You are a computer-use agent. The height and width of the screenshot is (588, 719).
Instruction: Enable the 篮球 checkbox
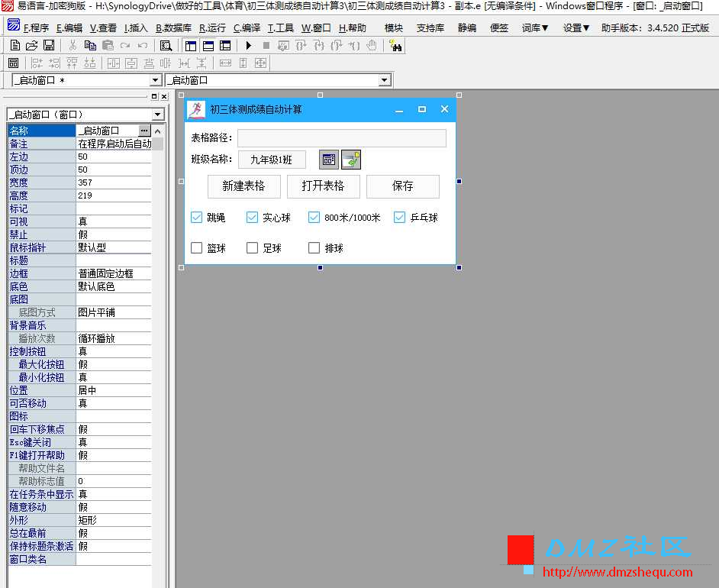point(196,247)
